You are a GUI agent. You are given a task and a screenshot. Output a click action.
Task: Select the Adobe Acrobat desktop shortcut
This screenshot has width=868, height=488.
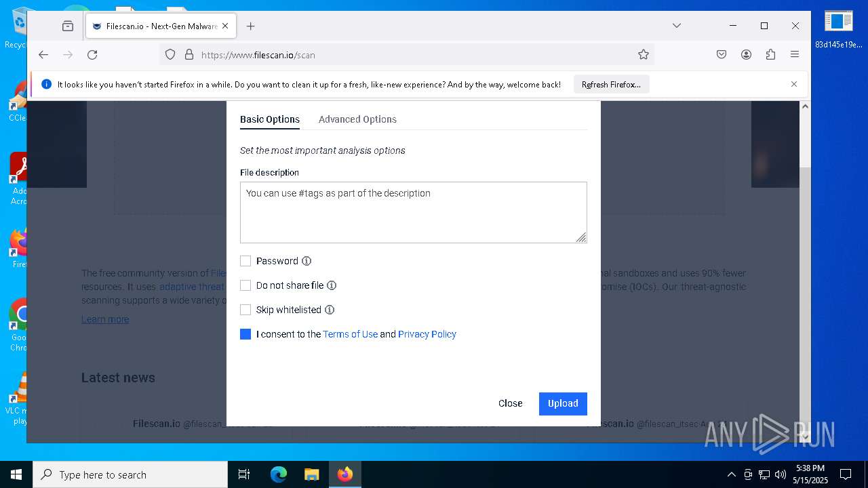(18, 178)
